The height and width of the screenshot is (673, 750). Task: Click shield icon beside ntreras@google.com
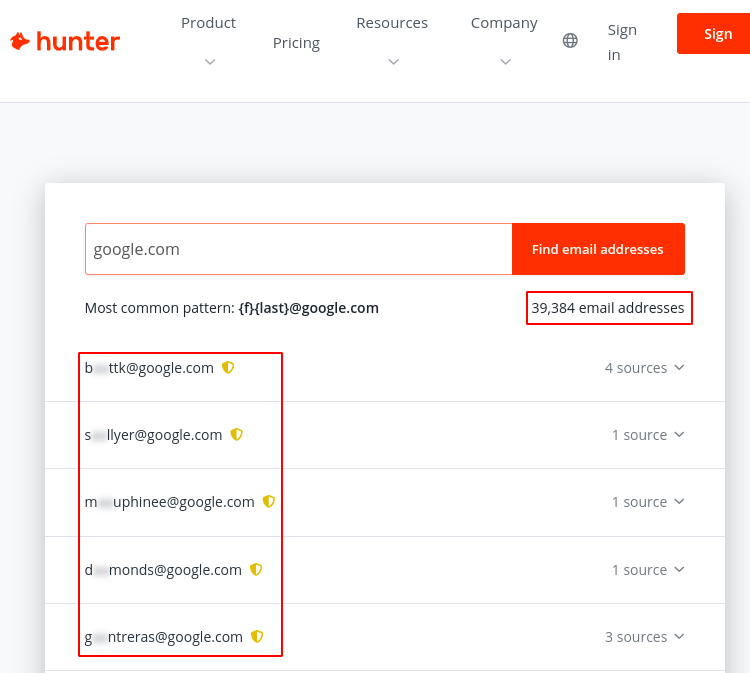pyautogui.click(x=257, y=636)
